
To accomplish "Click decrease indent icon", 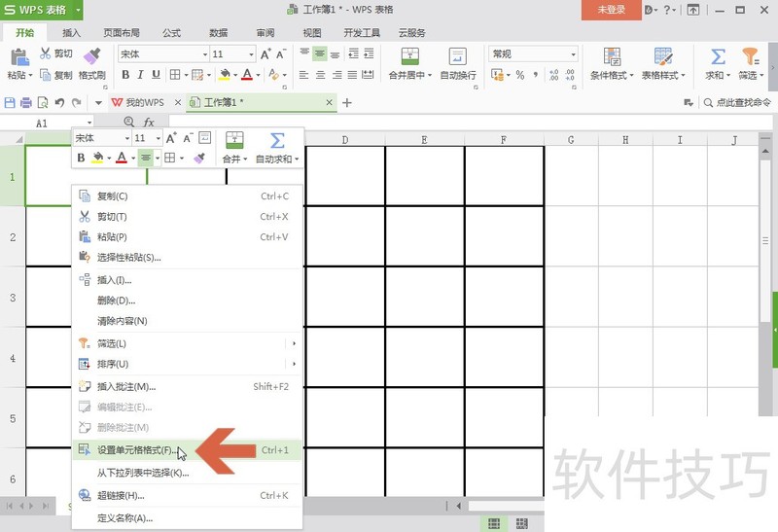I will (x=353, y=53).
